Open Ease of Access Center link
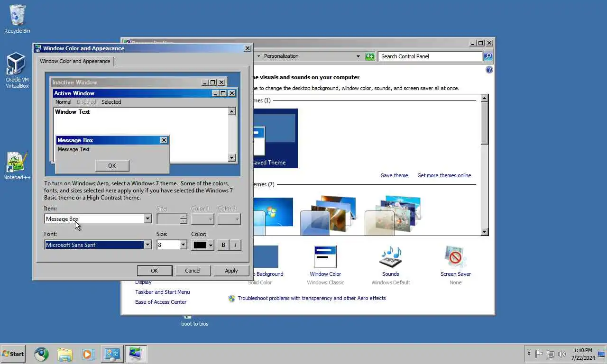607x364 pixels. (161, 302)
